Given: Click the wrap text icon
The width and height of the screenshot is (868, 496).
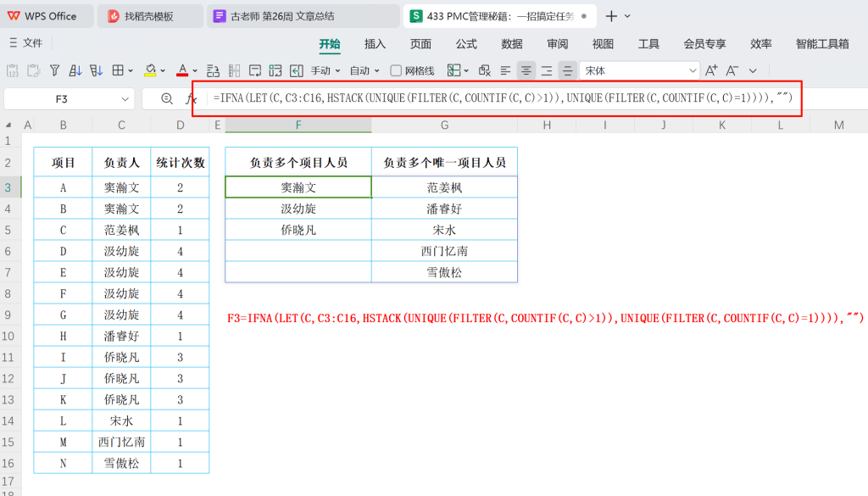Looking at the screenshot, I should click(x=255, y=71).
